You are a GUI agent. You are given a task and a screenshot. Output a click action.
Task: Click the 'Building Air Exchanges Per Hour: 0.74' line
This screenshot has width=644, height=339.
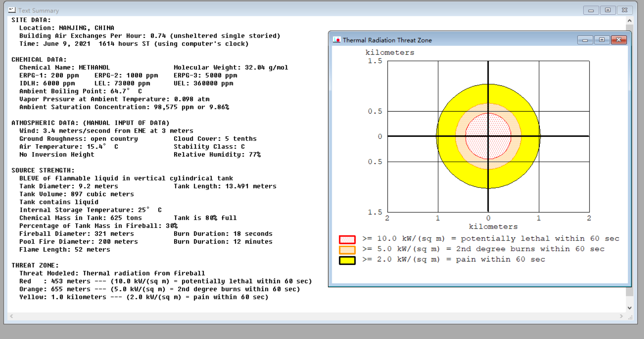click(x=150, y=36)
